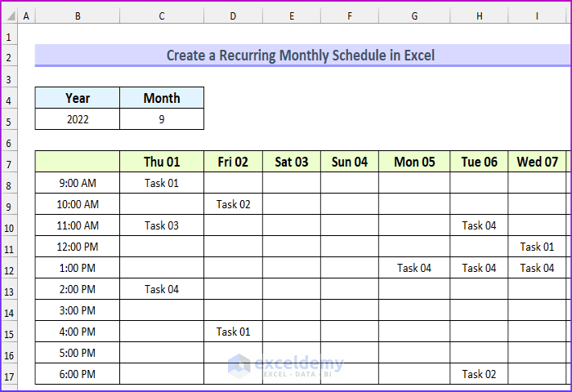This screenshot has height=392, width=572.
Task: Select the "Sun 04" day header cell
Action: [x=350, y=162]
